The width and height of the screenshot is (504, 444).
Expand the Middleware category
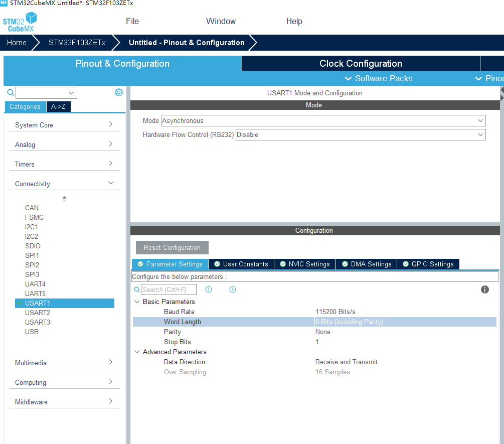pyautogui.click(x=64, y=402)
